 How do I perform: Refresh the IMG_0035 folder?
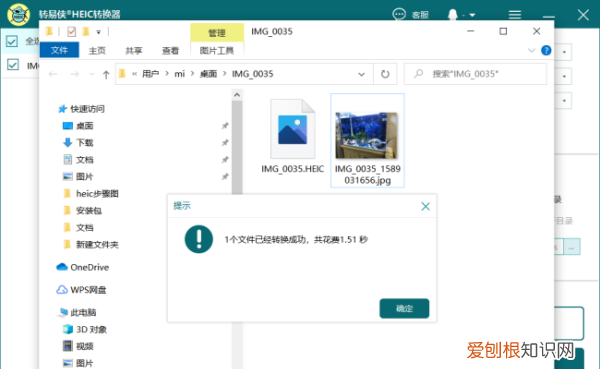(x=385, y=74)
